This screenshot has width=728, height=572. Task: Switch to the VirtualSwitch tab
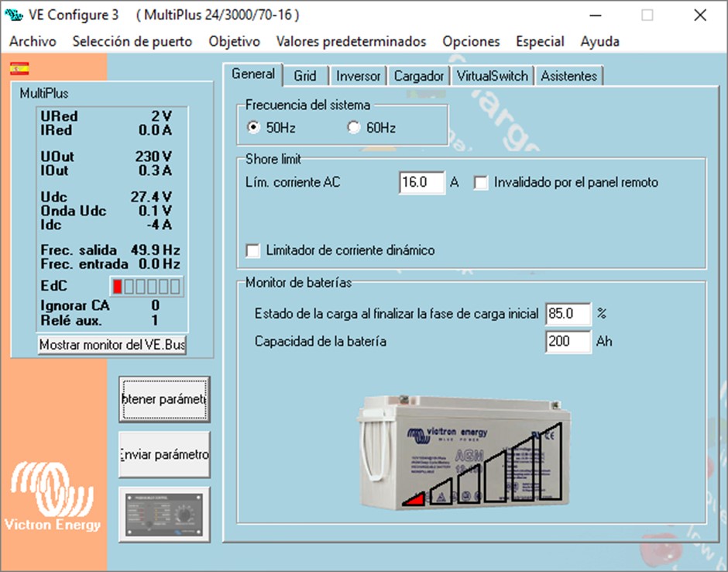(x=492, y=76)
